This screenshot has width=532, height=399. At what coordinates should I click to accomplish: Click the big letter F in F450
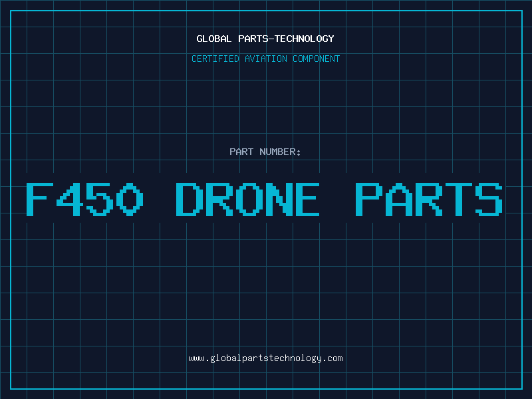click(40, 199)
